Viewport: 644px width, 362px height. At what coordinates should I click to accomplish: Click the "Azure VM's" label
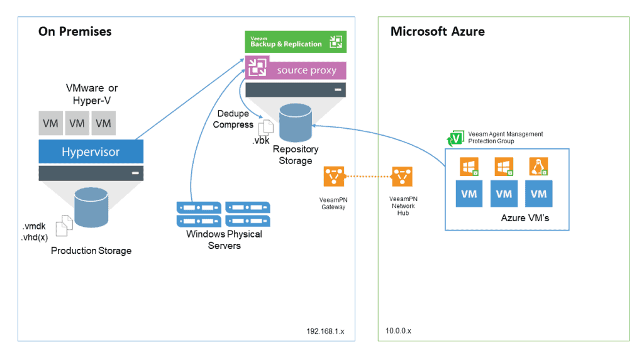(525, 218)
